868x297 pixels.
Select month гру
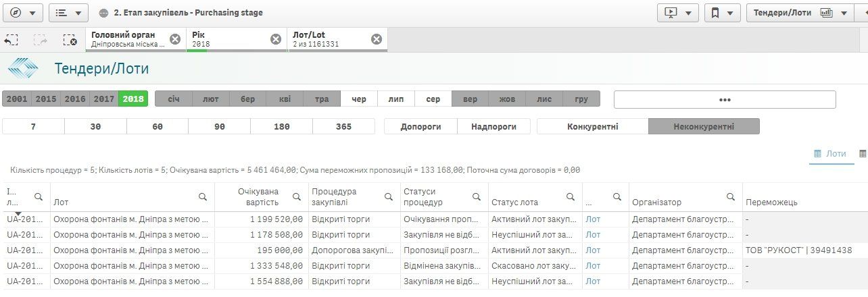pos(581,99)
